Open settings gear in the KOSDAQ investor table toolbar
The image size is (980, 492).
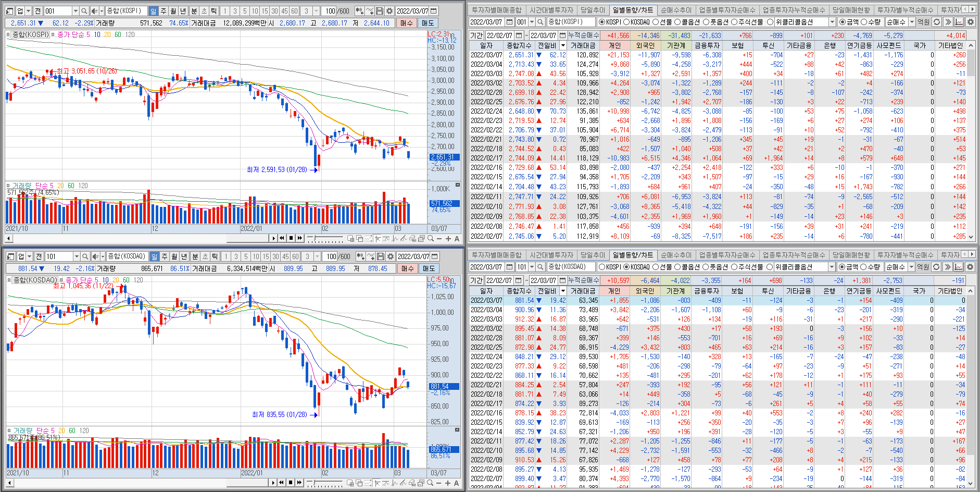coord(970,267)
